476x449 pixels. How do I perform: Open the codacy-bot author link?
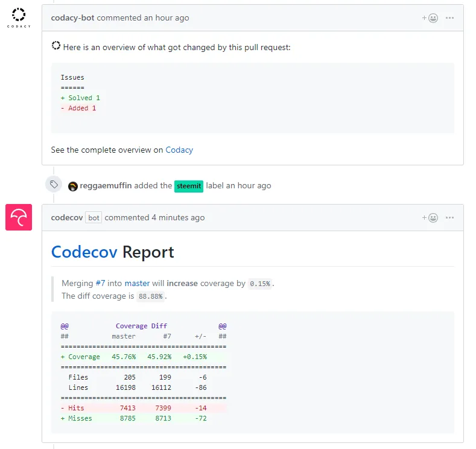click(x=72, y=18)
